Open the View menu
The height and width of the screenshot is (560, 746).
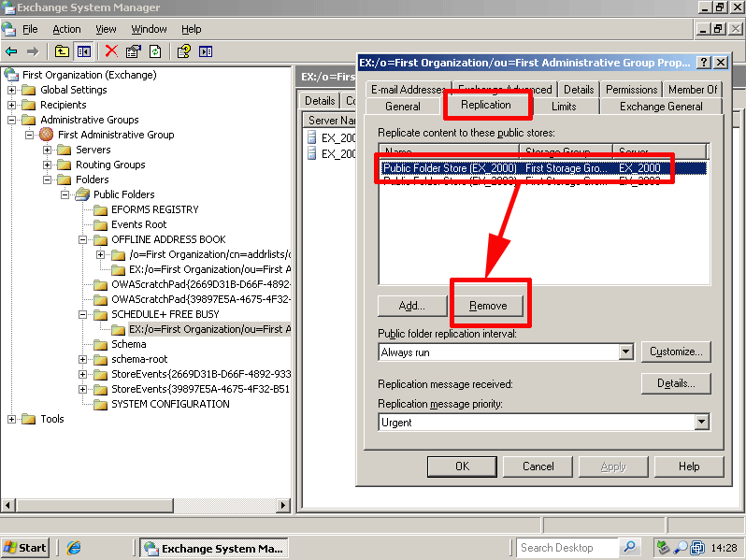pyautogui.click(x=106, y=29)
